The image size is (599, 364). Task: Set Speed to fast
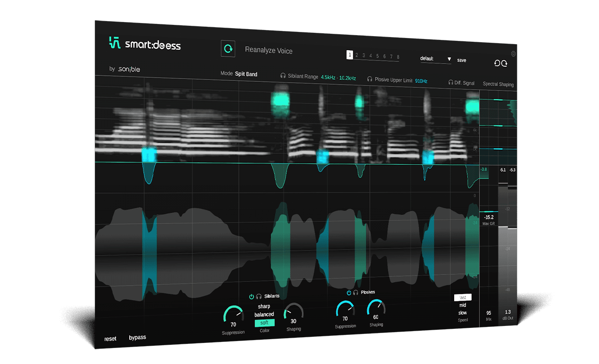pyautogui.click(x=463, y=297)
